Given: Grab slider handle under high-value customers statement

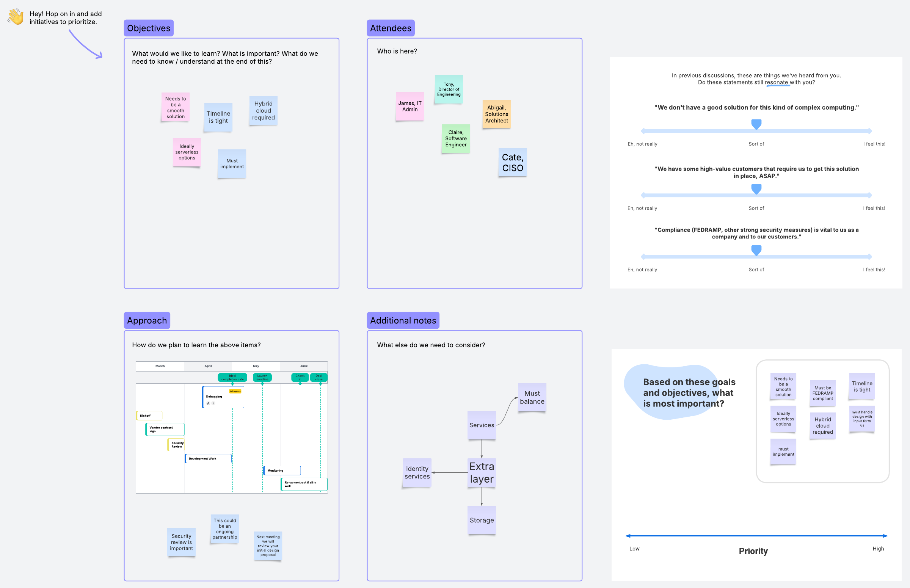Looking at the screenshot, I should 756,189.
